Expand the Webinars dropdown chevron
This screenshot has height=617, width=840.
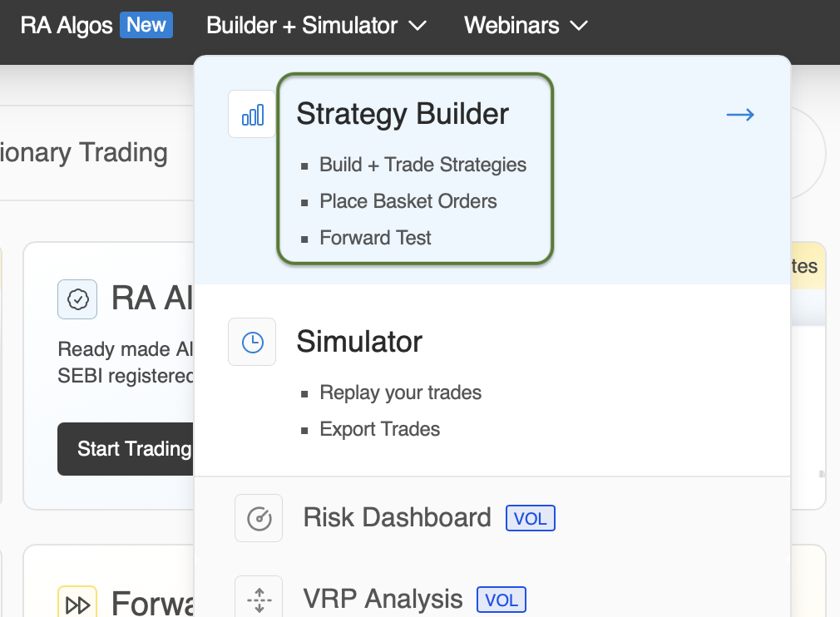[x=579, y=26]
